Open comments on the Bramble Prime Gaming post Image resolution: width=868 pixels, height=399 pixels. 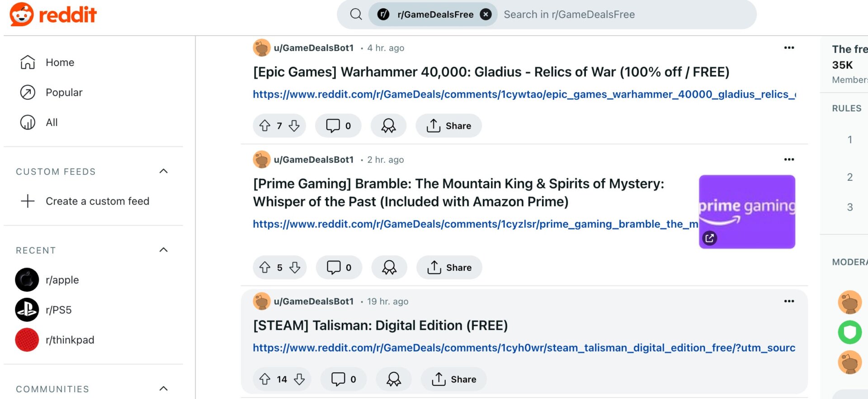[339, 267]
